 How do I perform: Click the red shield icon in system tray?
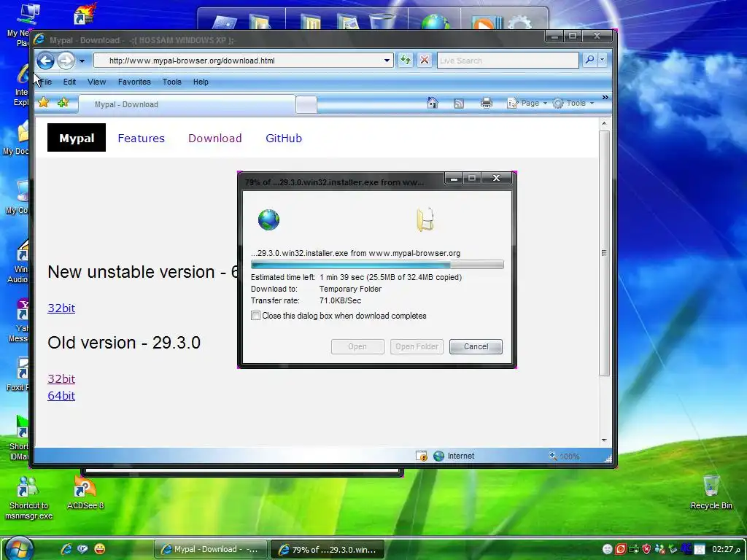pos(646,549)
